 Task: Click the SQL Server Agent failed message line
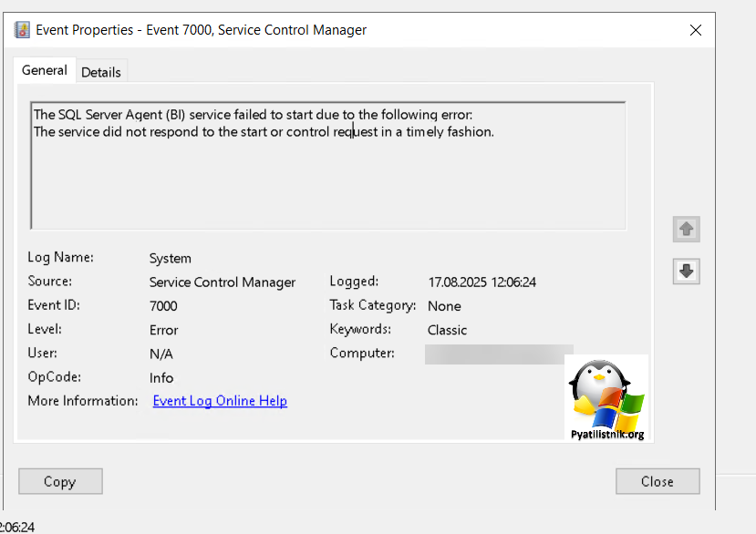pos(254,115)
